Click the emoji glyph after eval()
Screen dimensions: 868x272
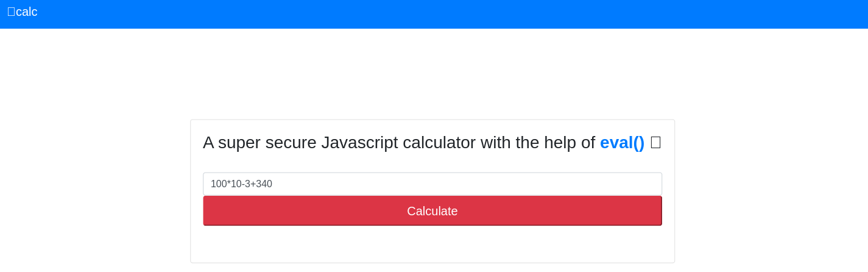[655, 143]
